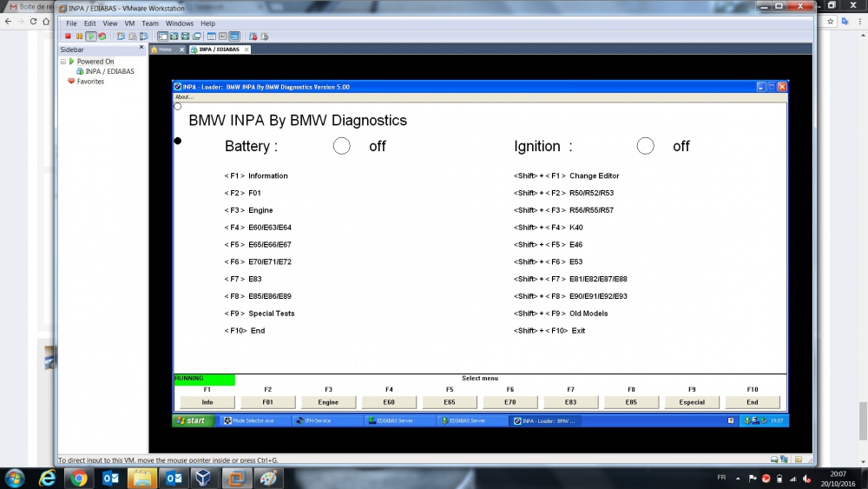Open the File menu

click(x=71, y=23)
